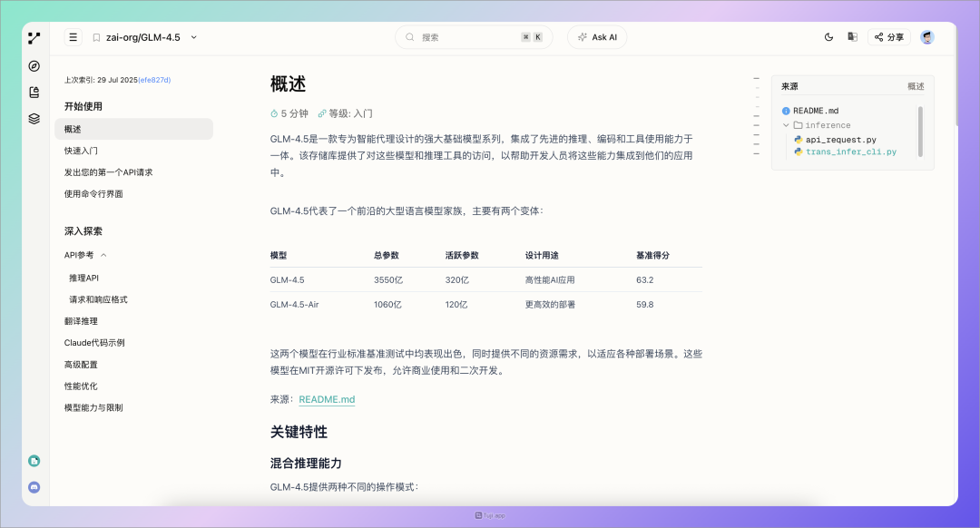The image size is (980, 528).
Task: Click the Python icon of trans_infer_cli.py
Action: pyautogui.click(x=799, y=152)
